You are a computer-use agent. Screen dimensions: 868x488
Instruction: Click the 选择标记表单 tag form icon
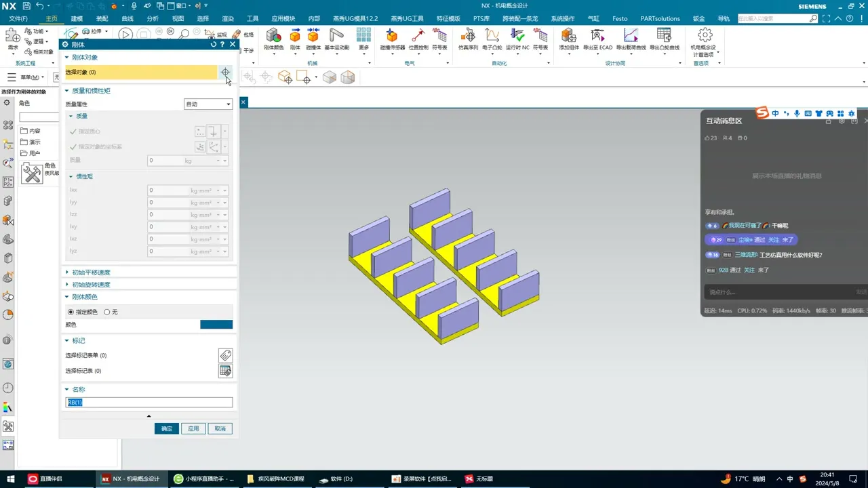click(225, 355)
